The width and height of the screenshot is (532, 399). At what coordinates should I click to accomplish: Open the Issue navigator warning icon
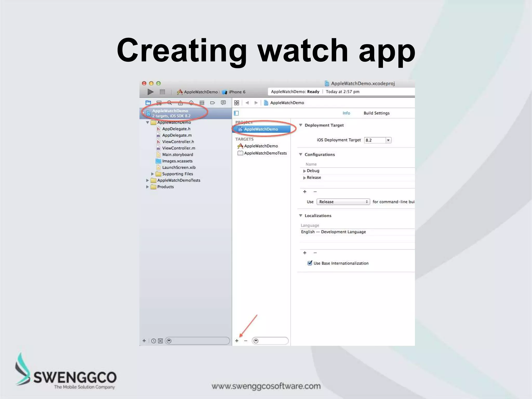point(180,103)
